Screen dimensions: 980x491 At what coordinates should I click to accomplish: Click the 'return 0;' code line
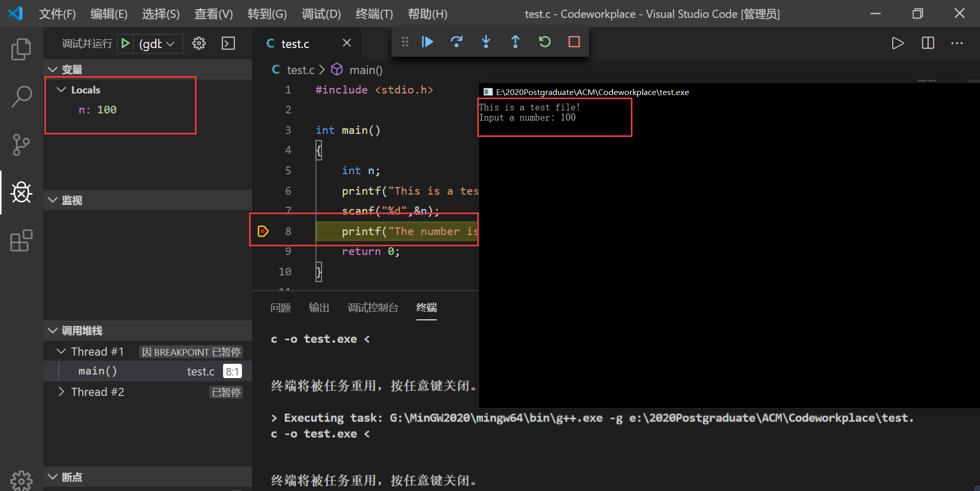(x=371, y=251)
